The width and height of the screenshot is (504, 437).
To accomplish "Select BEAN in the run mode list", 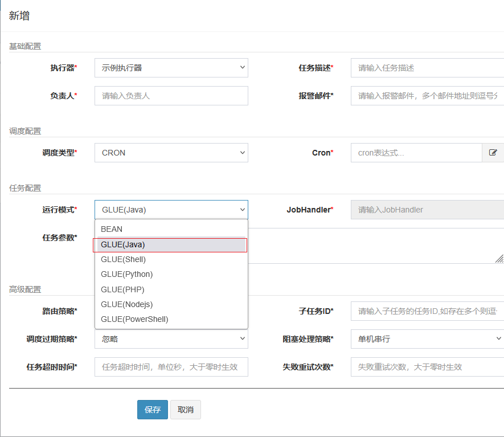I will [x=171, y=229].
